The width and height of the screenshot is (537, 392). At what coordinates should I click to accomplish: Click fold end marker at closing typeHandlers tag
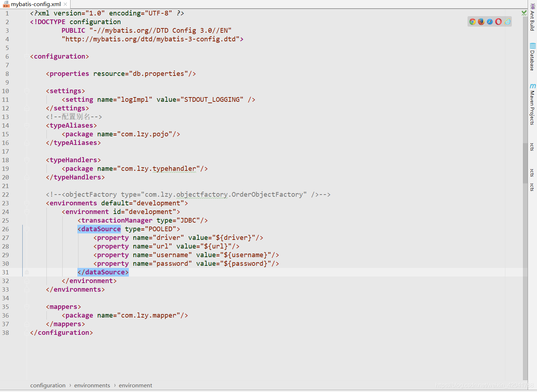click(x=27, y=177)
